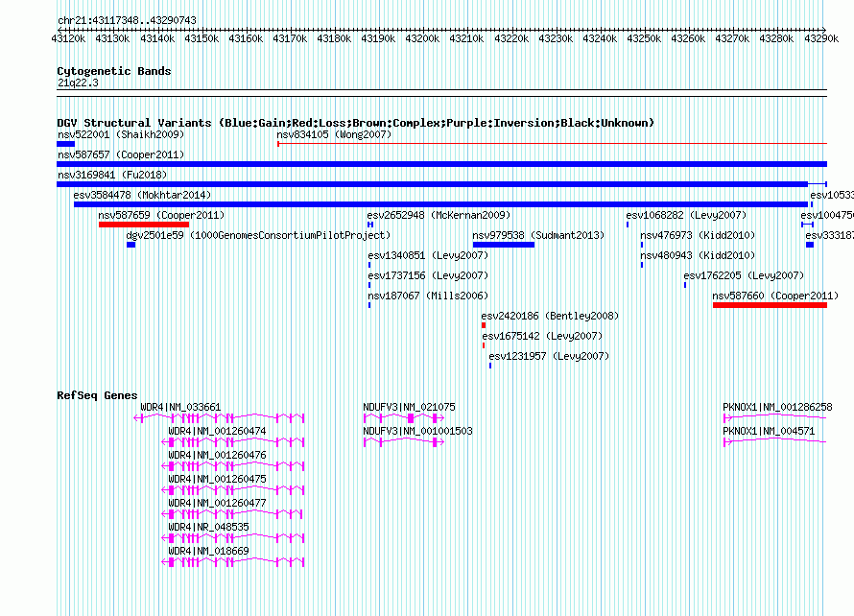The height and width of the screenshot is (616, 854).
Task: Select the nsv979538 (Sudmant2013) label
Action: click(x=538, y=235)
